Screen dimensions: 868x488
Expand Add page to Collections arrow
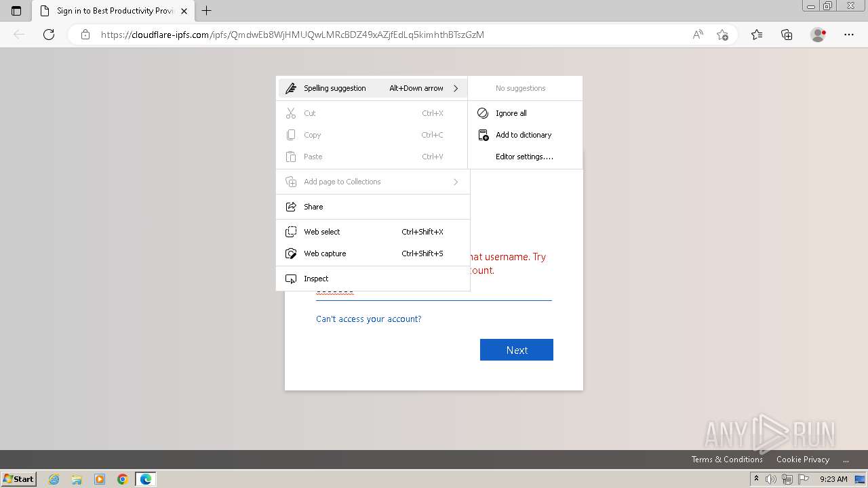click(456, 182)
